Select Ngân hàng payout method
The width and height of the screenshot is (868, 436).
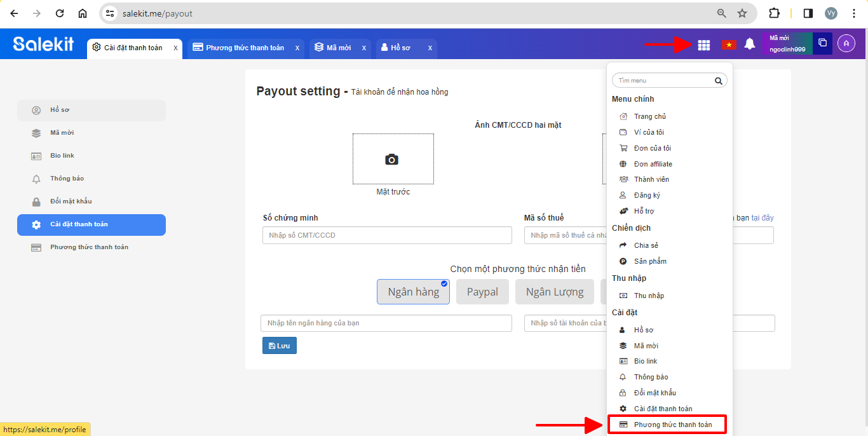click(x=413, y=292)
